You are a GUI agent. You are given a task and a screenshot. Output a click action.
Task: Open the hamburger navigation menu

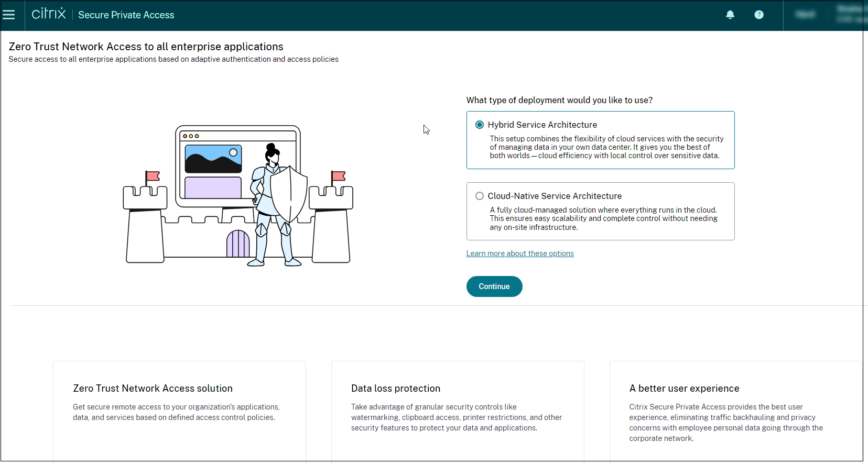pyautogui.click(x=9, y=15)
